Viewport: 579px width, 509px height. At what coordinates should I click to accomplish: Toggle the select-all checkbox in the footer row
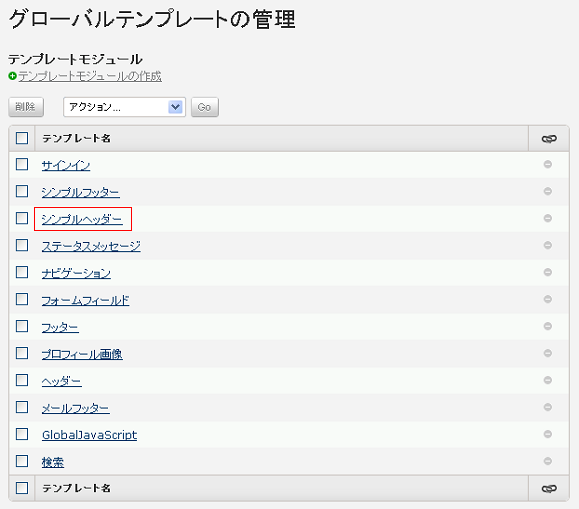click(22, 488)
